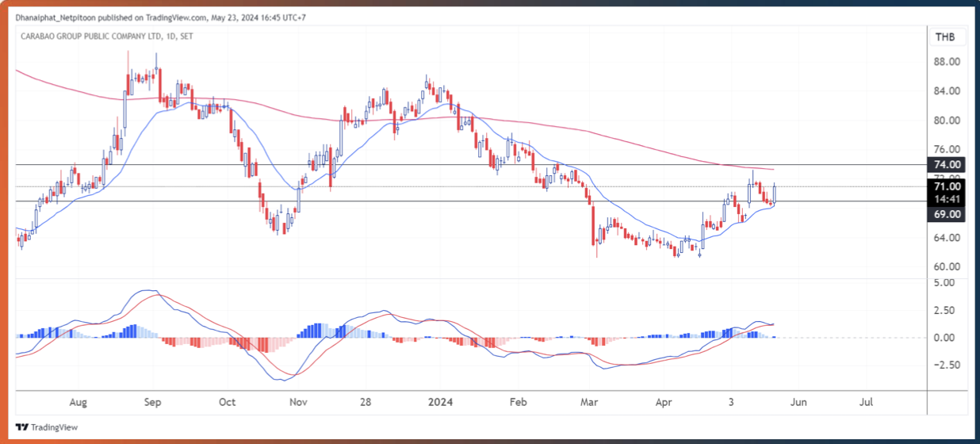
Task: Click the Jul label on time axis
Action: pos(867,402)
